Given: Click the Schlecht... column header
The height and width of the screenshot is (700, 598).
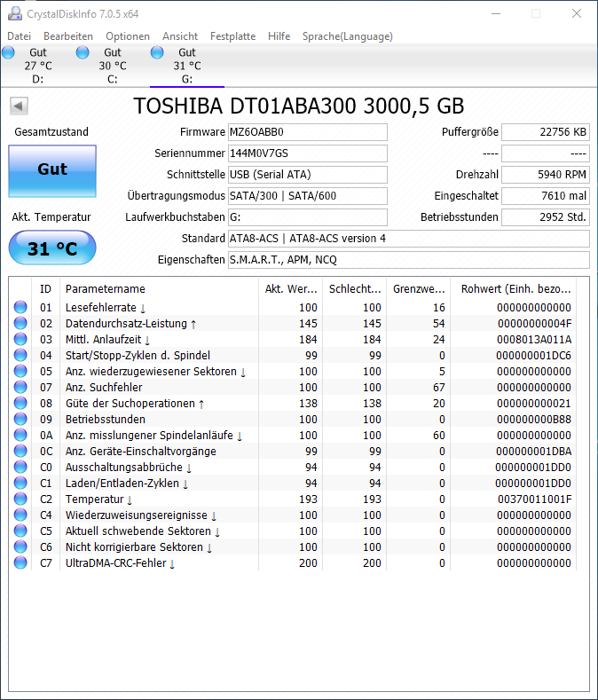Looking at the screenshot, I should [x=355, y=289].
